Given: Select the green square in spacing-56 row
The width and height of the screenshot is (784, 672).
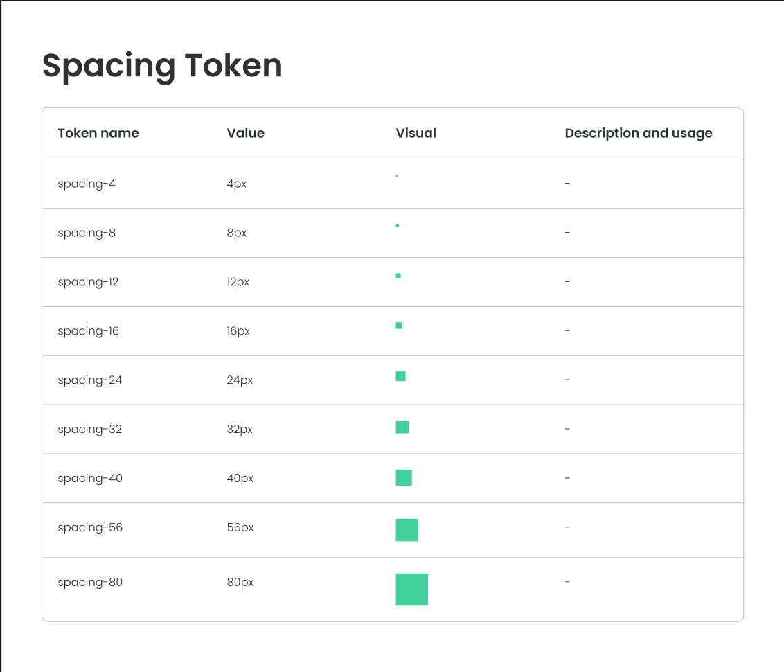Looking at the screenshot, I should [407, 530].
